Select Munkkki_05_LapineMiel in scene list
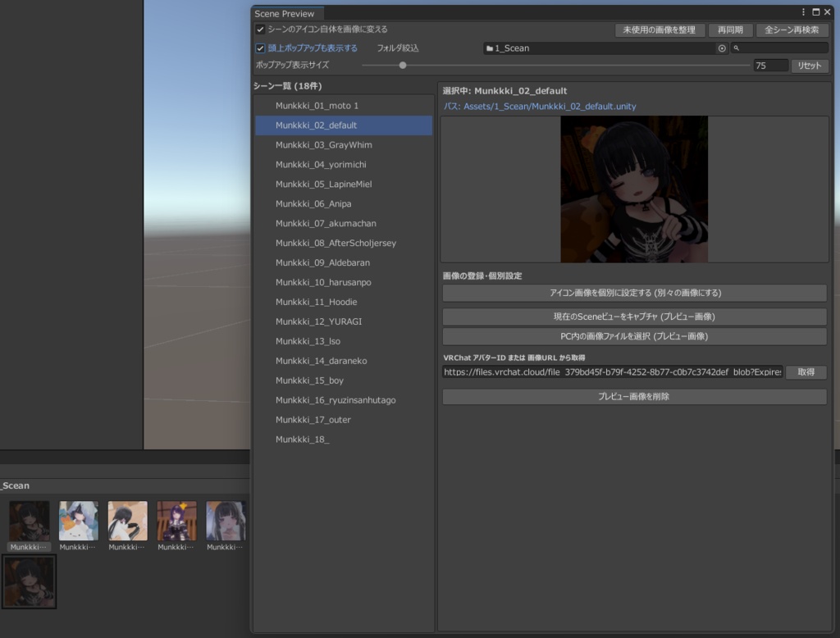This screenshot has width=840, height=638. click(x=344, y=185)
